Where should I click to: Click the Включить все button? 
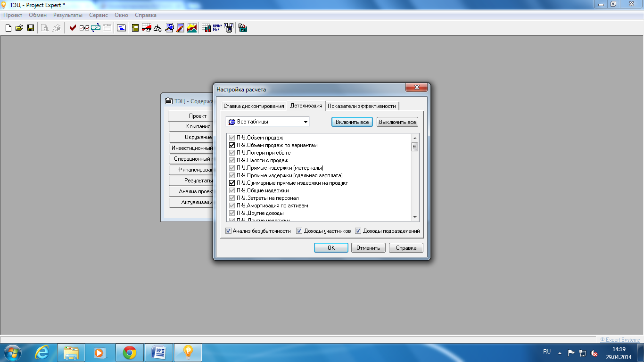(x=352, y=122)
